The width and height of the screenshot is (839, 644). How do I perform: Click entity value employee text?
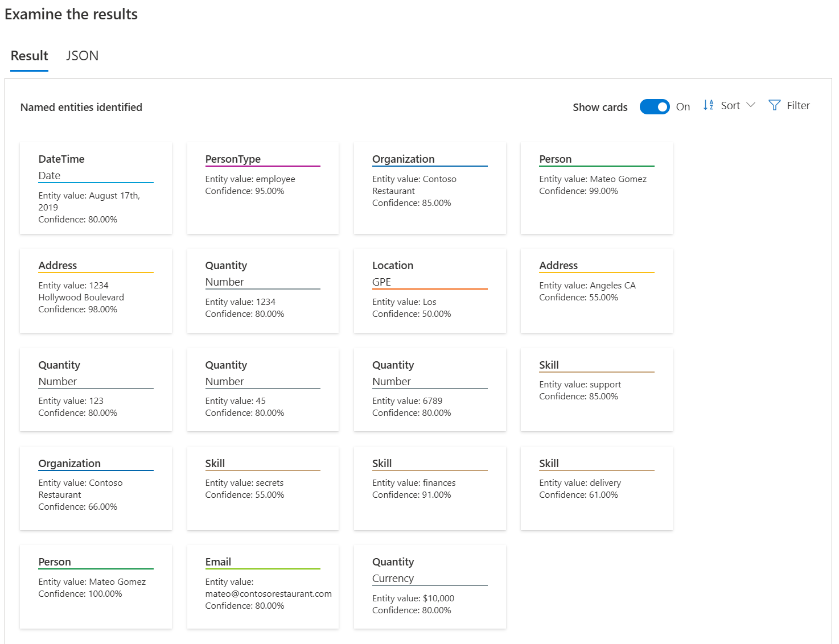coord(250,179)
